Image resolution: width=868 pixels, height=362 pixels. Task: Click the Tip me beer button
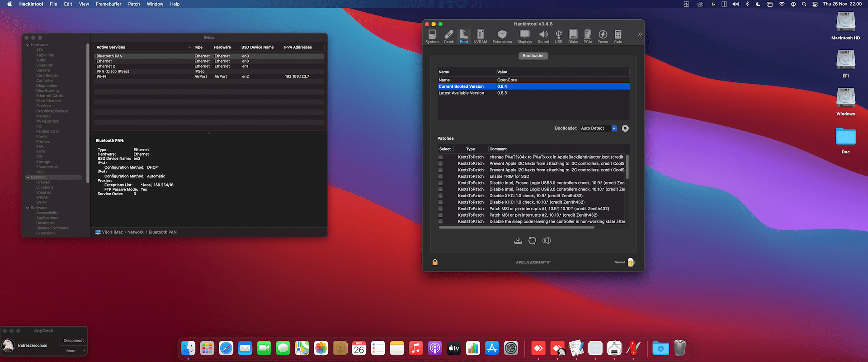(x=631, y=262)
